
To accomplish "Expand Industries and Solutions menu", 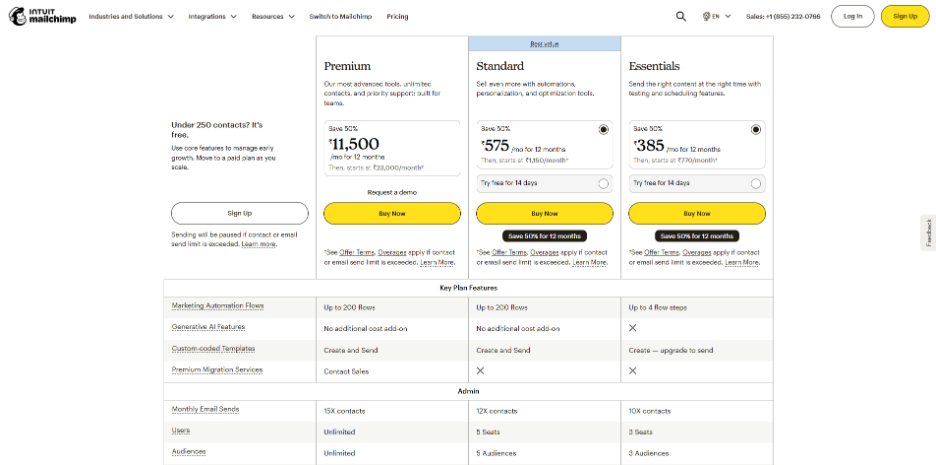I will (x=131, y=17).
